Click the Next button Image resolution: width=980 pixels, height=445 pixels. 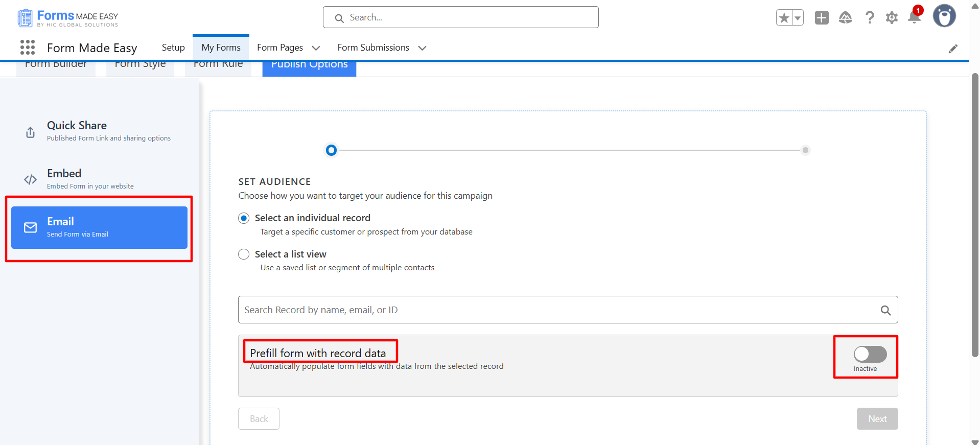tap(877, 419)
